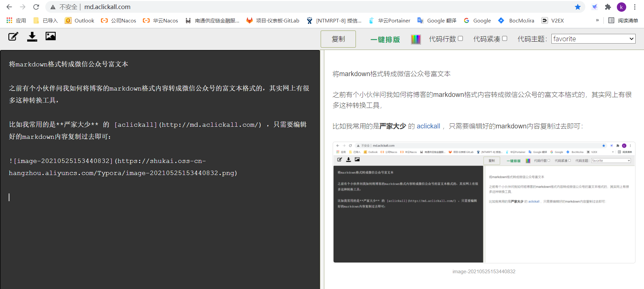Click the insert image icon
The width and height of the screenshot is (644, 289).
[x=51, y=36]
